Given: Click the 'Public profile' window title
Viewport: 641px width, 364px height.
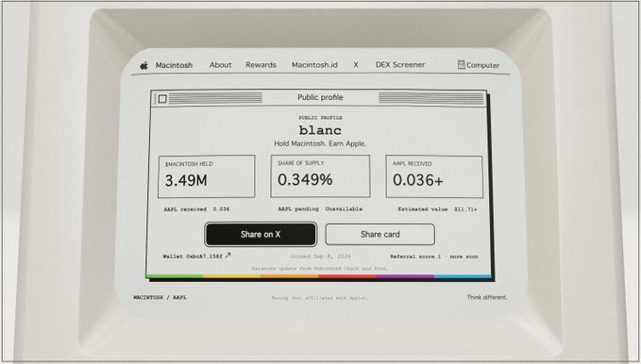Looking at the screenshot, I should tap(320, 98).
